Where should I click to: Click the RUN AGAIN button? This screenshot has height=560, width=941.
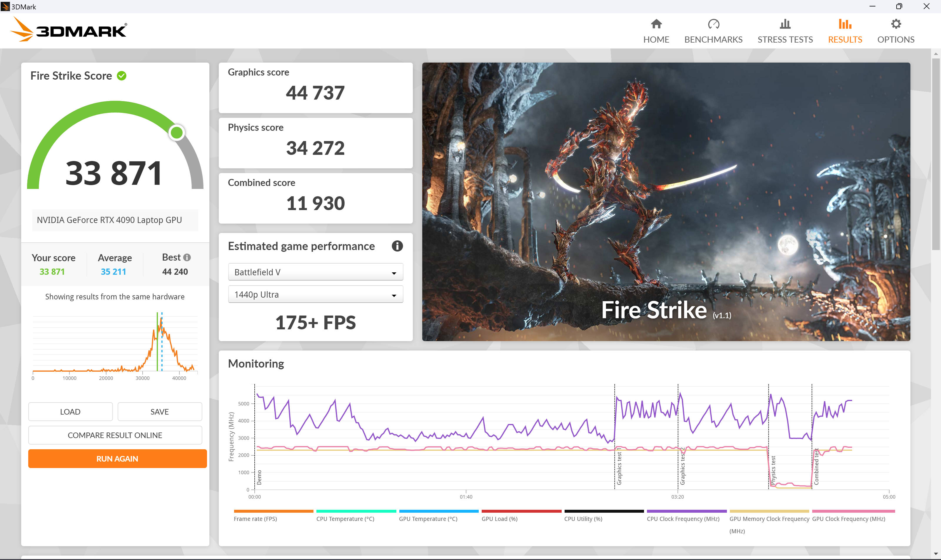coord(117,459)
